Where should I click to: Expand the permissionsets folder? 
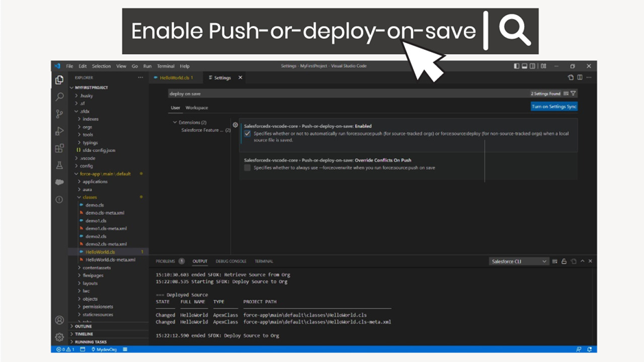(98, 307)
